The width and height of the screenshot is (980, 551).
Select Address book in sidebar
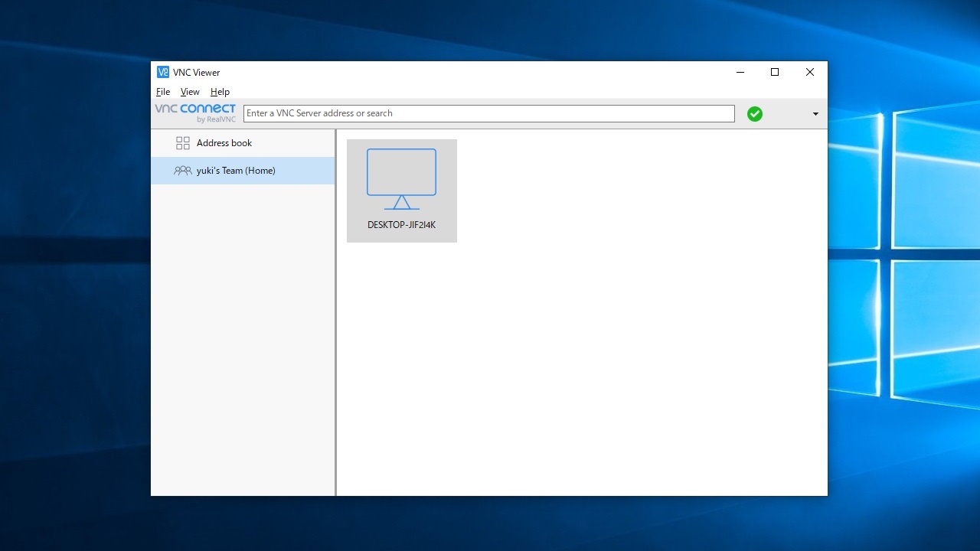click(x=243, y=143)
